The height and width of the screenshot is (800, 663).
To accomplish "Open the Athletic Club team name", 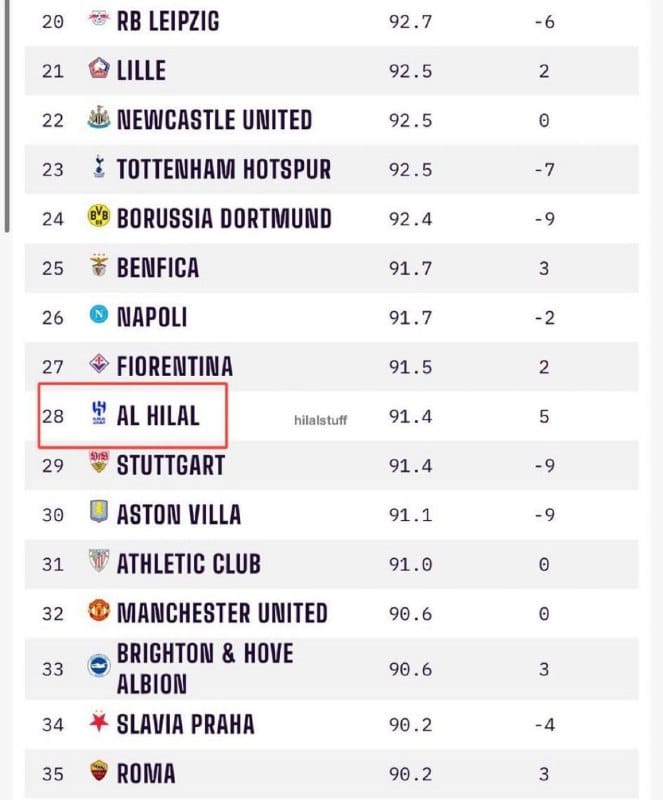I will [188, 564].
